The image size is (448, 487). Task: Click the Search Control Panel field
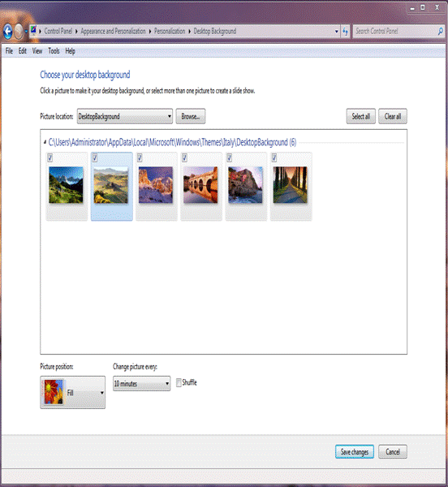pyautogui.click(x=395, y=31)
